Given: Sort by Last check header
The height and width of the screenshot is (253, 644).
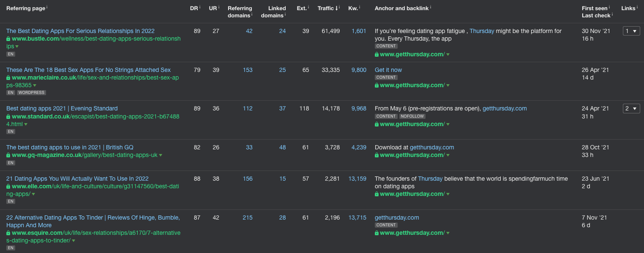Looking at the screenshot, I should pos(596,15).
